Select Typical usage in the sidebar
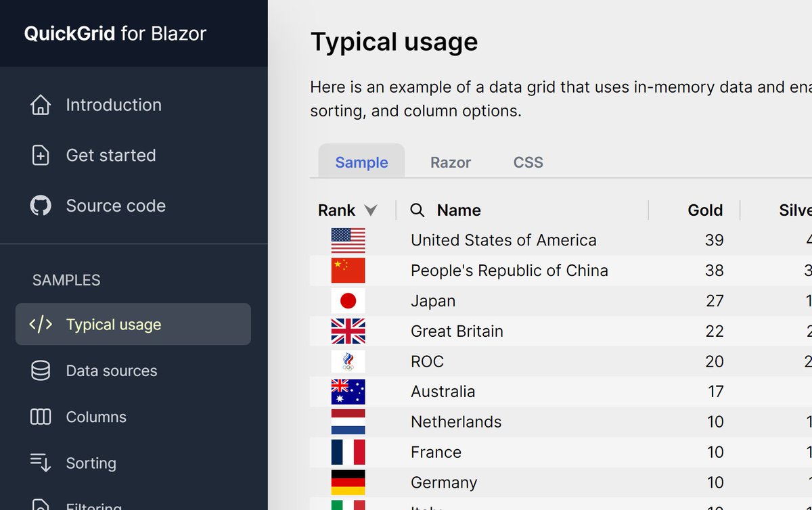The width and height of the screenshot is (812, 510). coord(133,324)
